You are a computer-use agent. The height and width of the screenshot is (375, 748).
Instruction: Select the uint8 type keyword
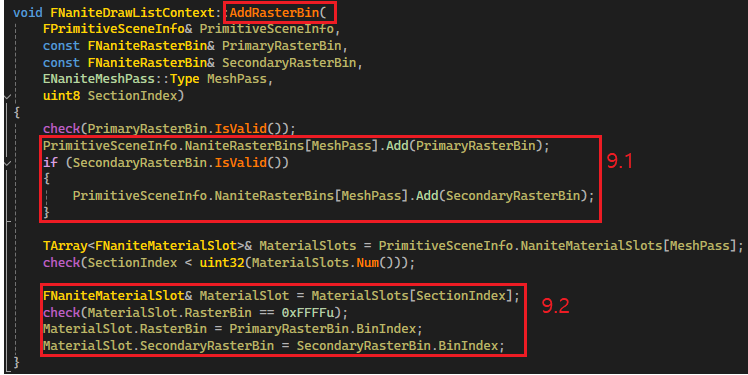tap(62, 96)
